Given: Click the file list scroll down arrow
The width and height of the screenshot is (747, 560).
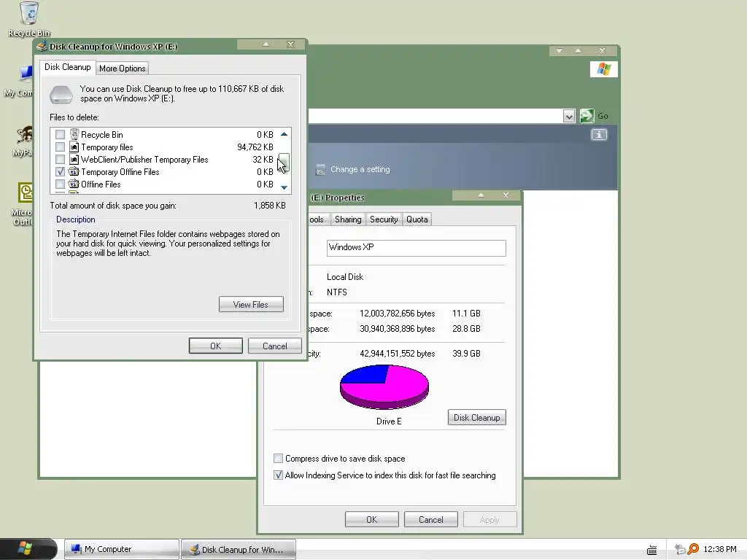Looking at the screenshot, I should point(284,187).
